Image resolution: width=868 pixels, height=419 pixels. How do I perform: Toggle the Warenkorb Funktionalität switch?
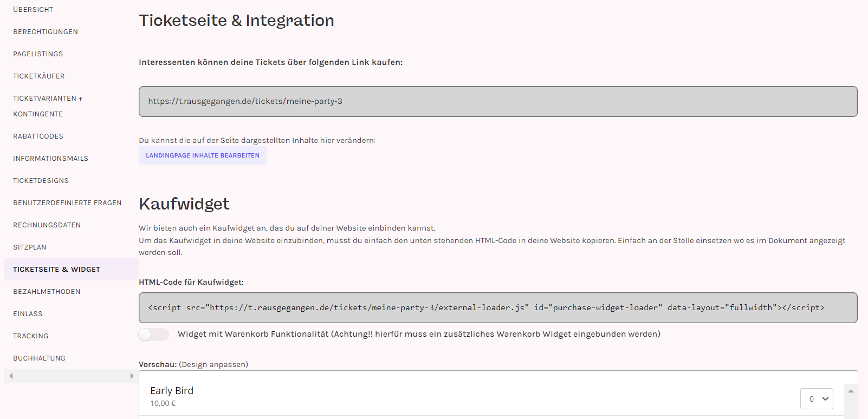[x=154, y=335]
